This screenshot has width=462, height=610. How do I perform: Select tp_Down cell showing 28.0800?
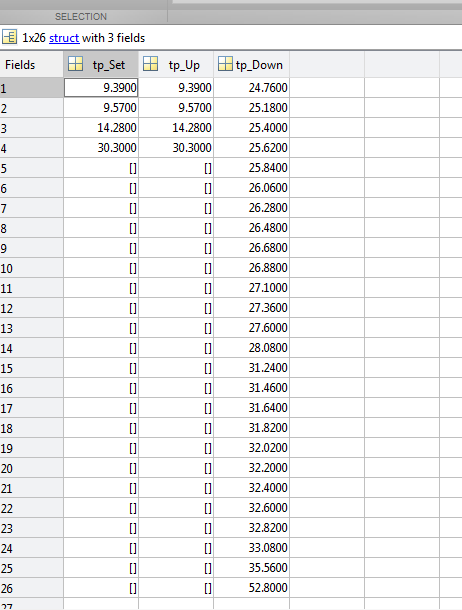click(252, 347)
